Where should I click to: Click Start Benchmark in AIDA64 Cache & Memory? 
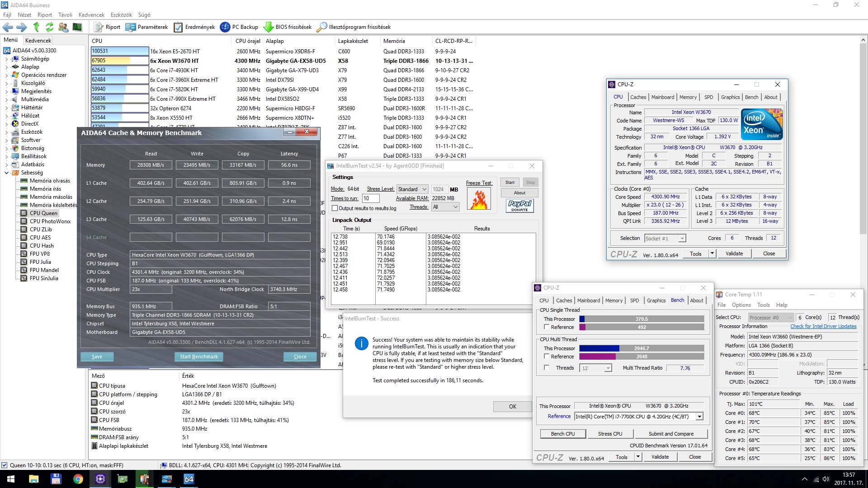tap(198, 357)
